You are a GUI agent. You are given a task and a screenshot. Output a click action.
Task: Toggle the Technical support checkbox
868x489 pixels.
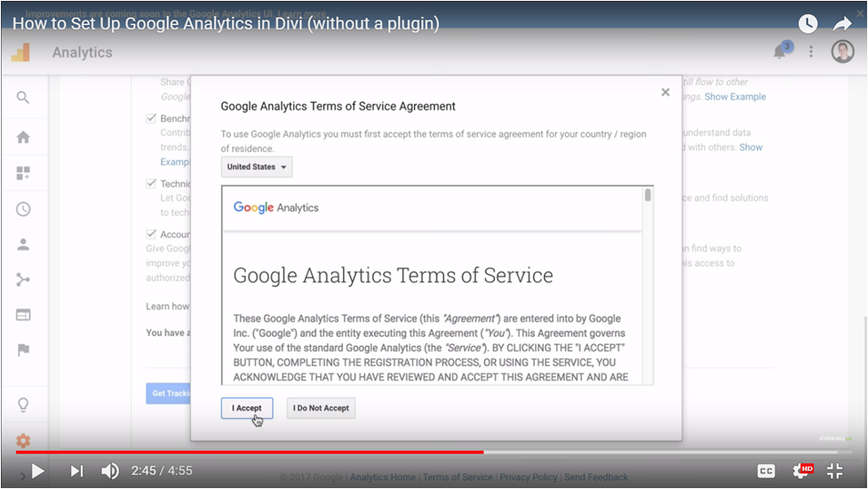(151, 184)
